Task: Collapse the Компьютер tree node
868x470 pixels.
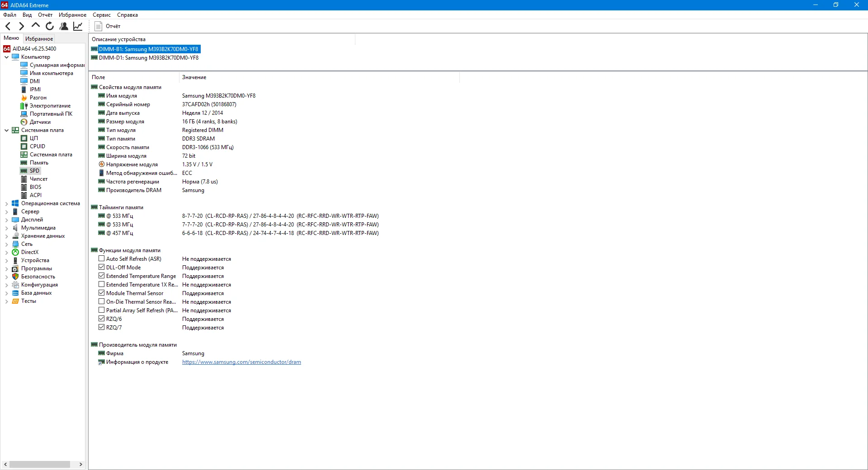Action: coord(6,57)
